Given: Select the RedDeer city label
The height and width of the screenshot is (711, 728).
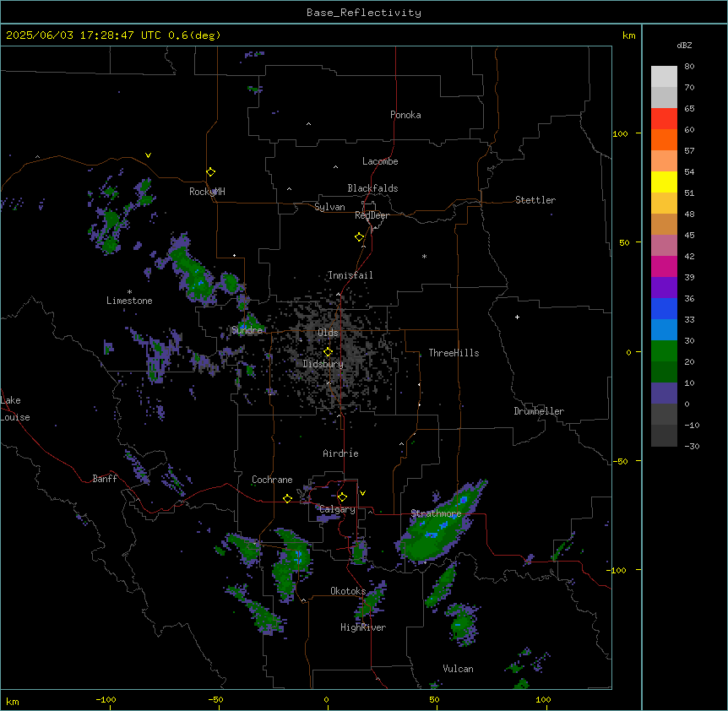Looking at the screenshot, I should [x=372, y=215].
